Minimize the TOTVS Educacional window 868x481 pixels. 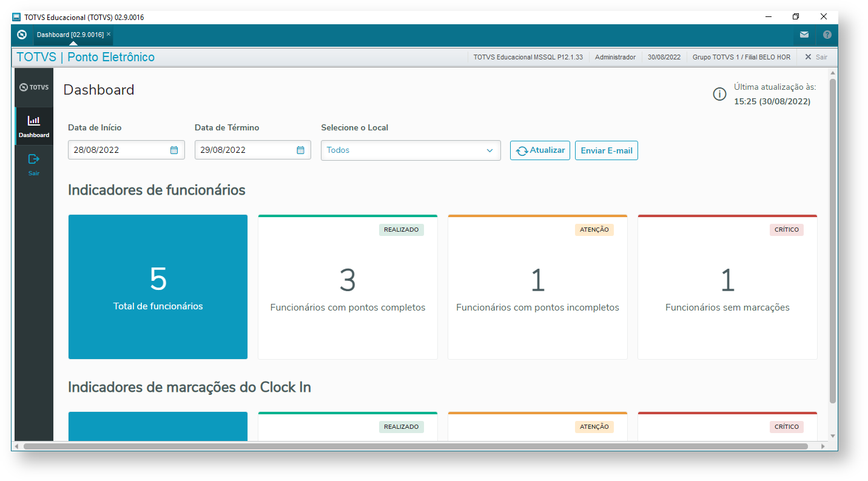point(769,17)
